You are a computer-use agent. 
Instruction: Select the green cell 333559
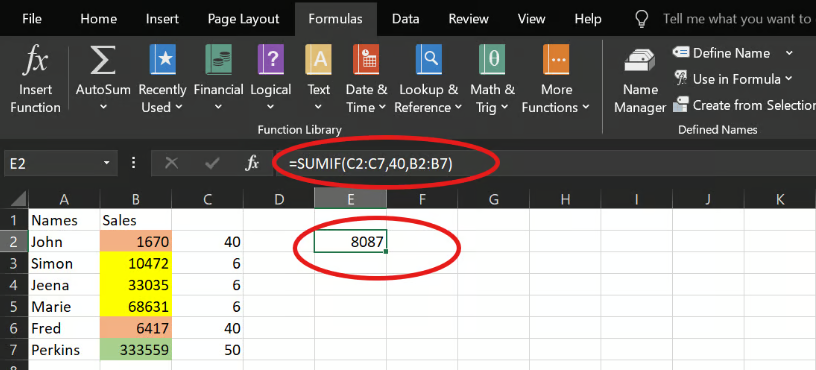pyautogui.click(x=135, y=350)
